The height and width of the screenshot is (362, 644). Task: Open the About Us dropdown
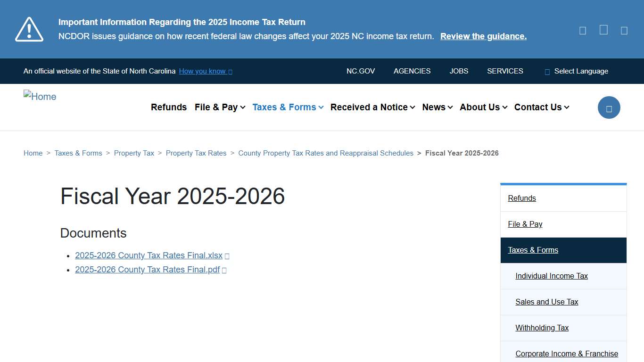483,107
